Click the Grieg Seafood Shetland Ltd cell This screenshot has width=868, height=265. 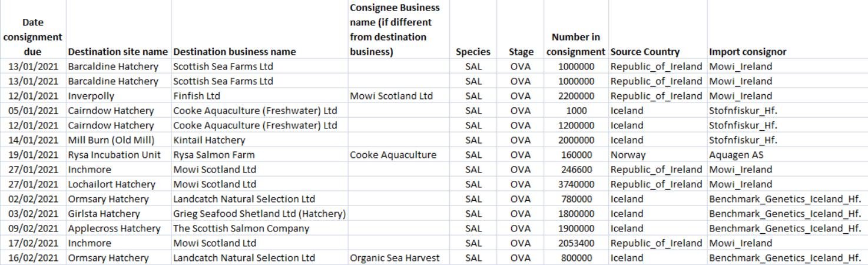tap(259, 214)
